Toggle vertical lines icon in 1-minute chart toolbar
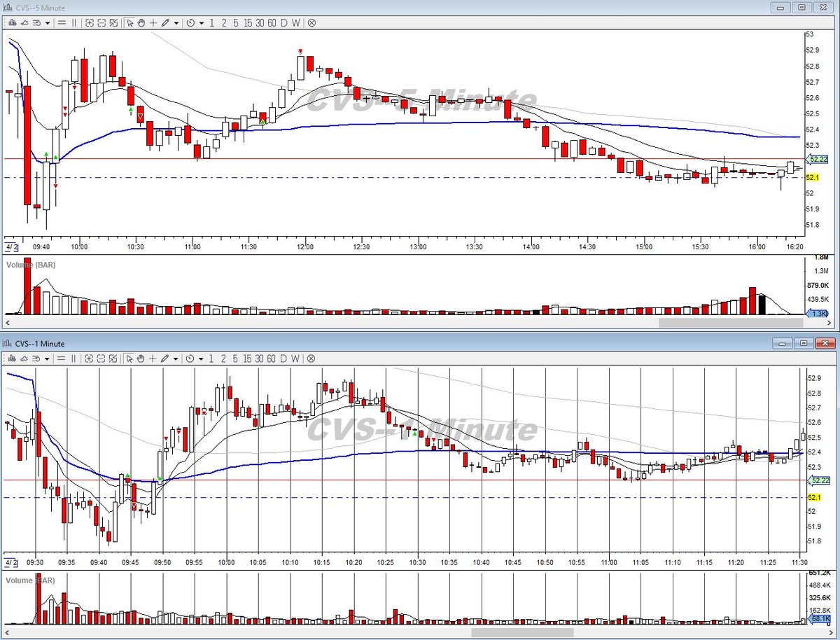Screen dimensions: 840x640 click(x=74, y=358)
